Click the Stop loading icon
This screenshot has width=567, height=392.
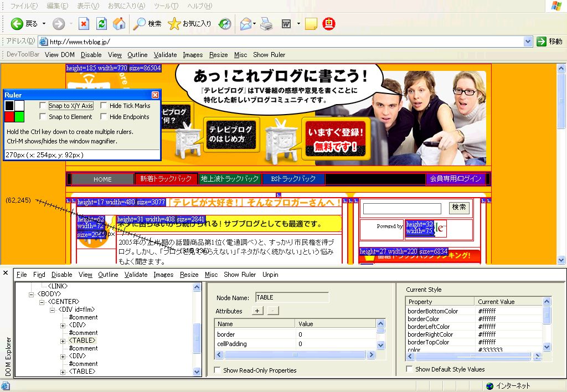click(84, 24)
